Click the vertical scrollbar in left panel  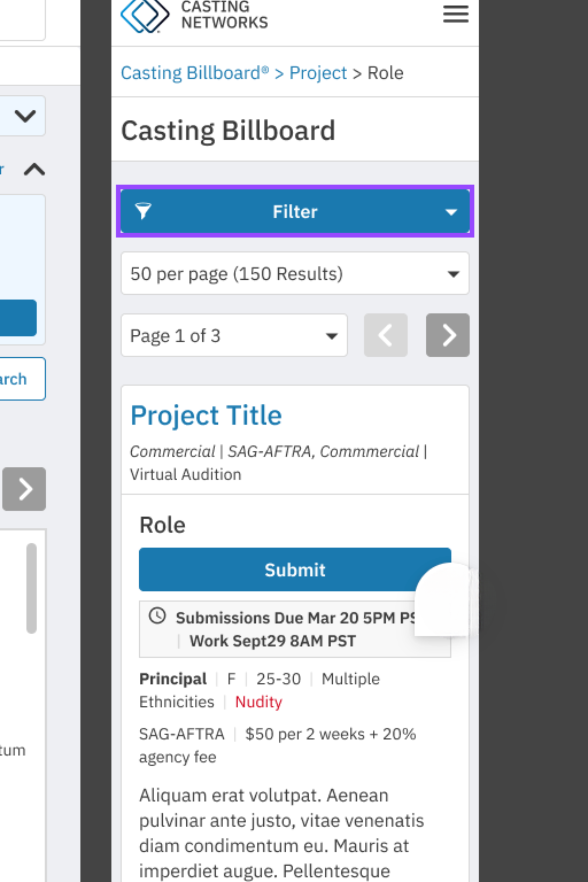32,588
